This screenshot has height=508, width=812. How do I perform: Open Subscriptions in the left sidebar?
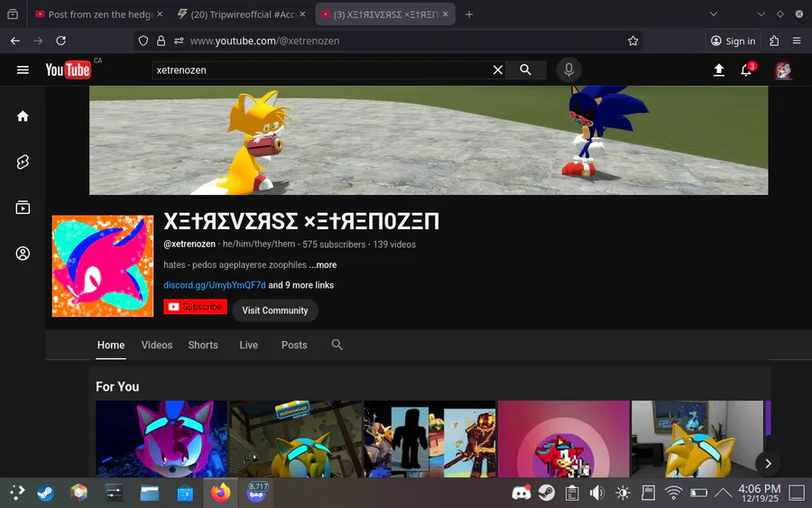[x=23, y=208]
